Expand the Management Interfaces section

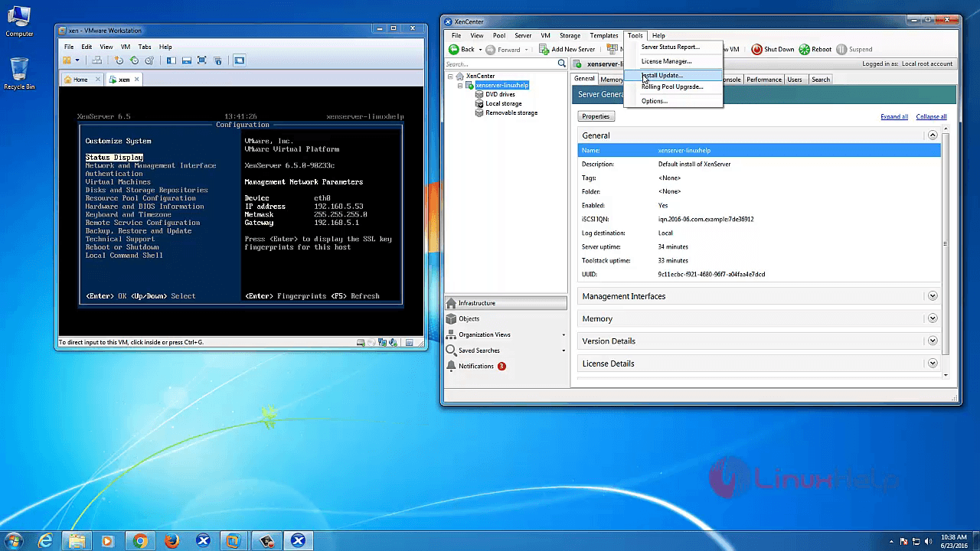933,296
